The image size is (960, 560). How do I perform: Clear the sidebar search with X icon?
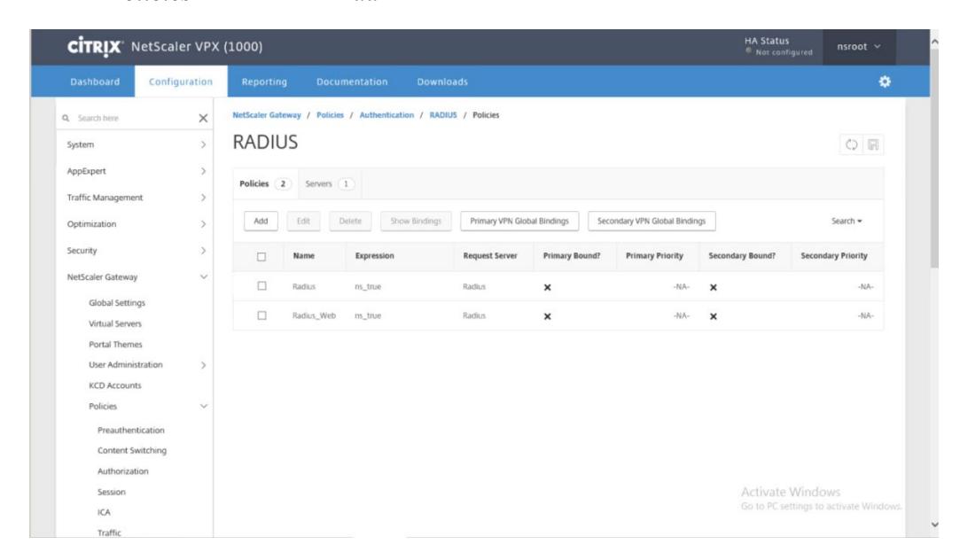(x=203, y=118)
